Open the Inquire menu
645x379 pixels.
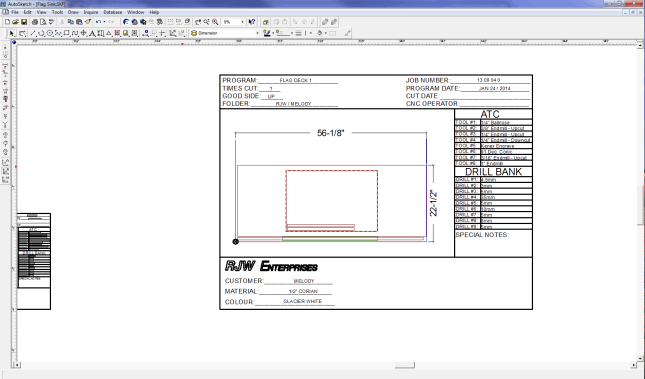point(91,12)
